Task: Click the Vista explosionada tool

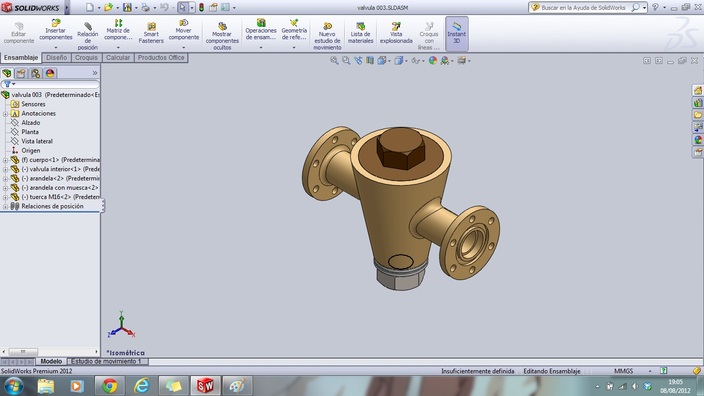Action: 396,32
